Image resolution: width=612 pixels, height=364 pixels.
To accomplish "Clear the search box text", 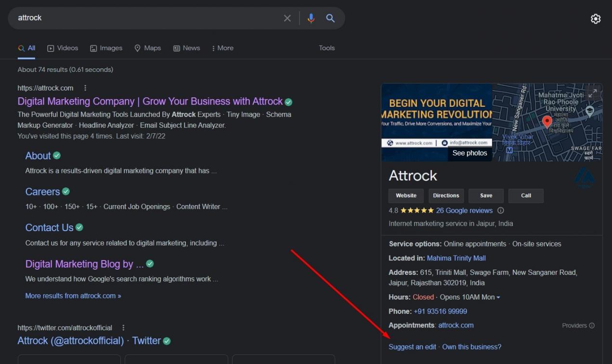I will pos(287,18).
